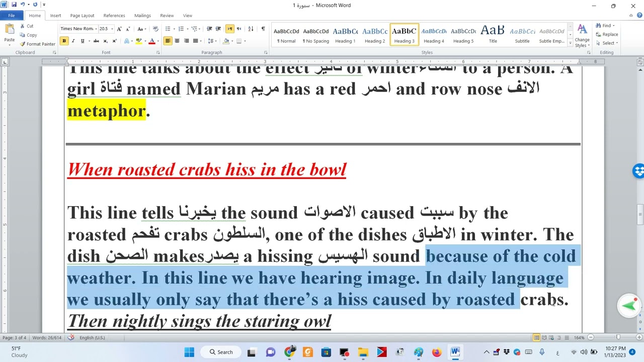Click the taskbar Search box
Screen dimensions: 644x362
click(x=221, y=352)
